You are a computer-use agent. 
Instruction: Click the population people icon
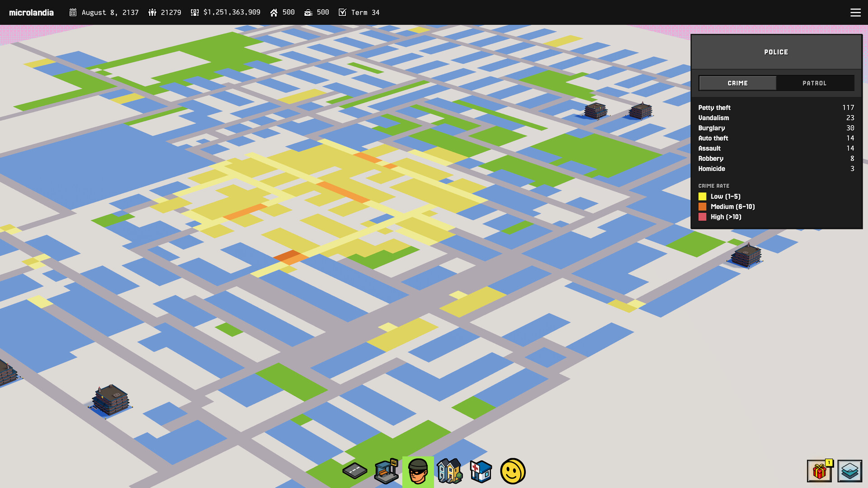[x=152, y=12]
